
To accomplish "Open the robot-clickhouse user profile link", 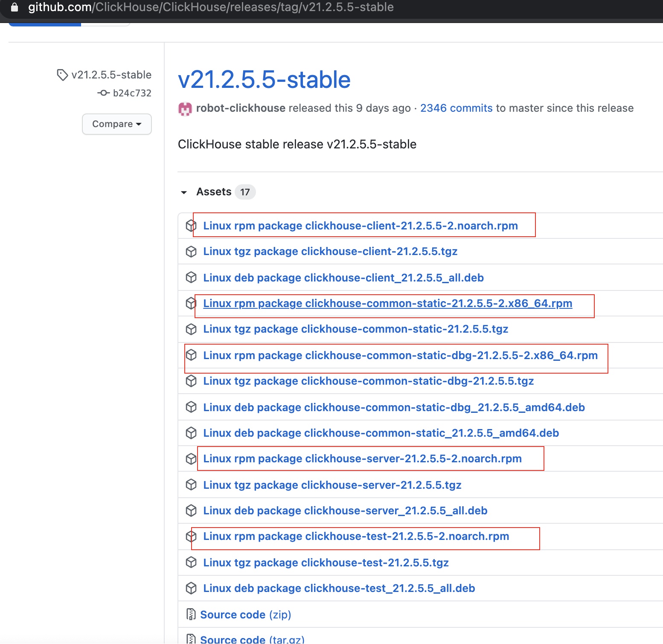I will [x=241, y=108].
